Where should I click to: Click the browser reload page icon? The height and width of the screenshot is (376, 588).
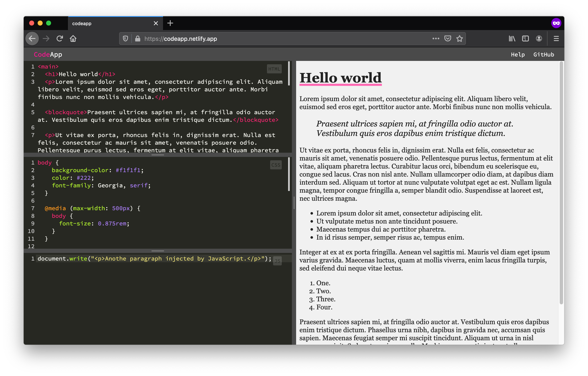tap(60, 38)
